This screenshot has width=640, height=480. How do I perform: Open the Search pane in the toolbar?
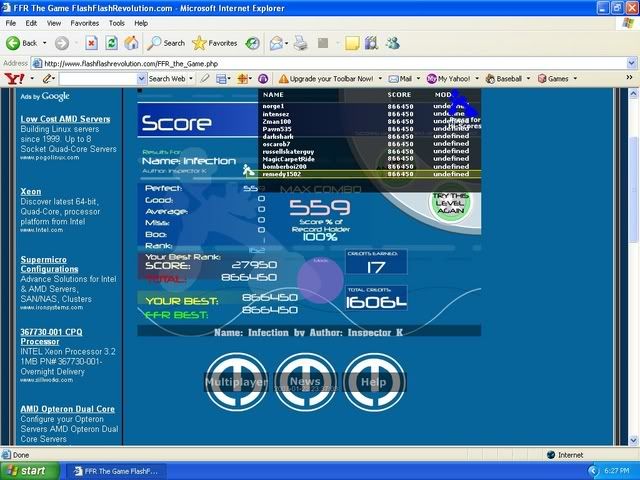[x=166, y=43]
